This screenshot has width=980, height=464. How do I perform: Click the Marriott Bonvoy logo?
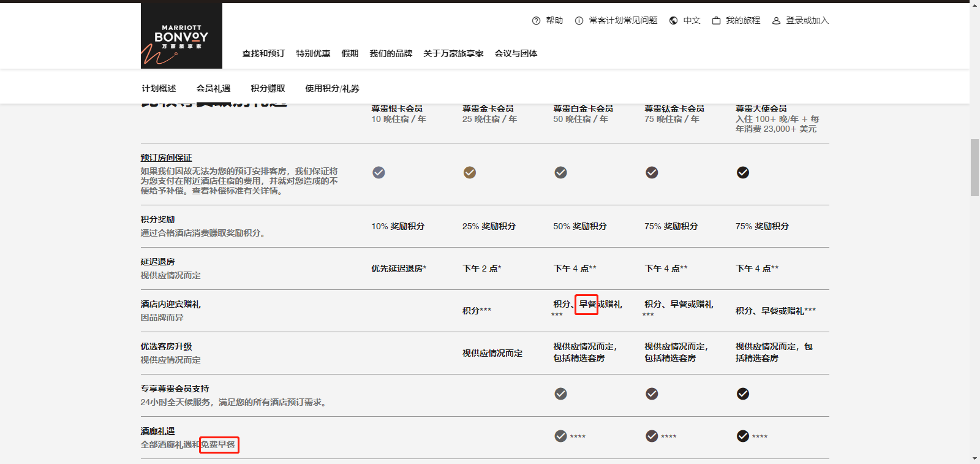[x=181, y=36]
